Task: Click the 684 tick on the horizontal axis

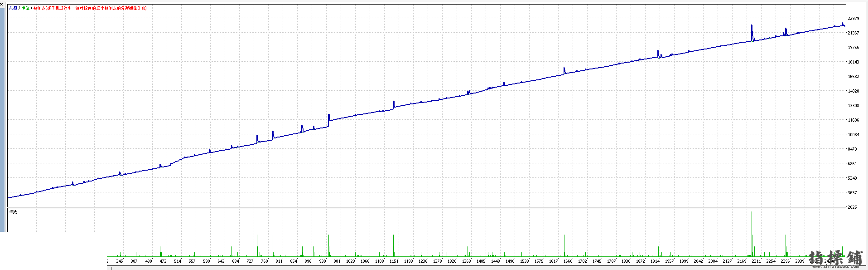Action: tap(236, 261)
